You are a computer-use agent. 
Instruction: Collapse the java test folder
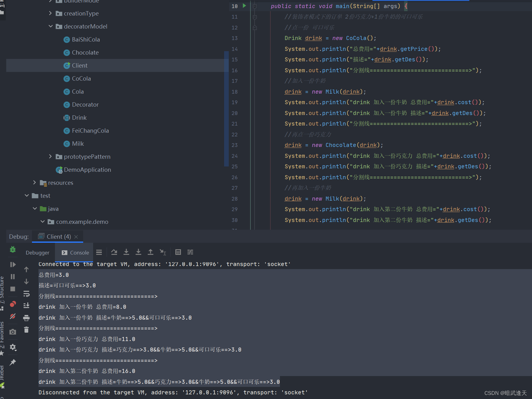[x=35, y=209]
